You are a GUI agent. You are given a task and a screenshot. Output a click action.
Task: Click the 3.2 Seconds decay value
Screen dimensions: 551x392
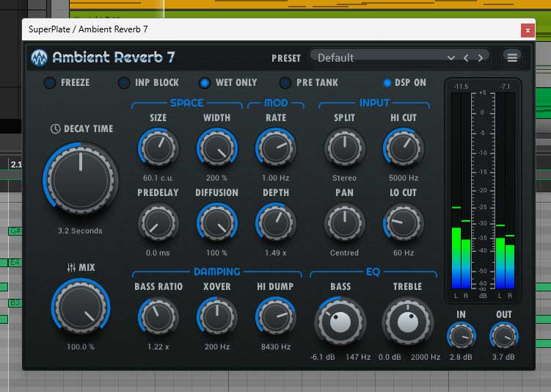point(80,231)
